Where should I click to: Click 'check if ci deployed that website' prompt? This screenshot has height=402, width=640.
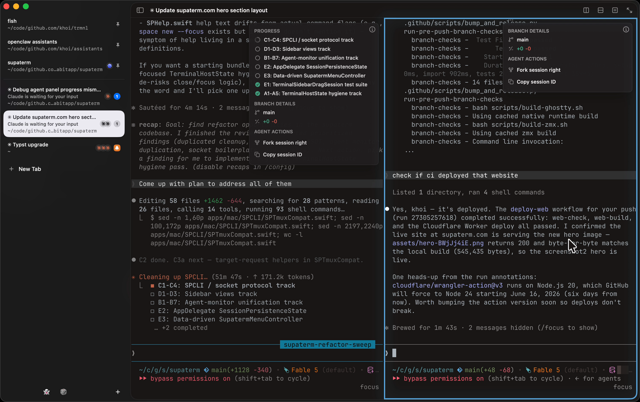click(x=455, y=175)
